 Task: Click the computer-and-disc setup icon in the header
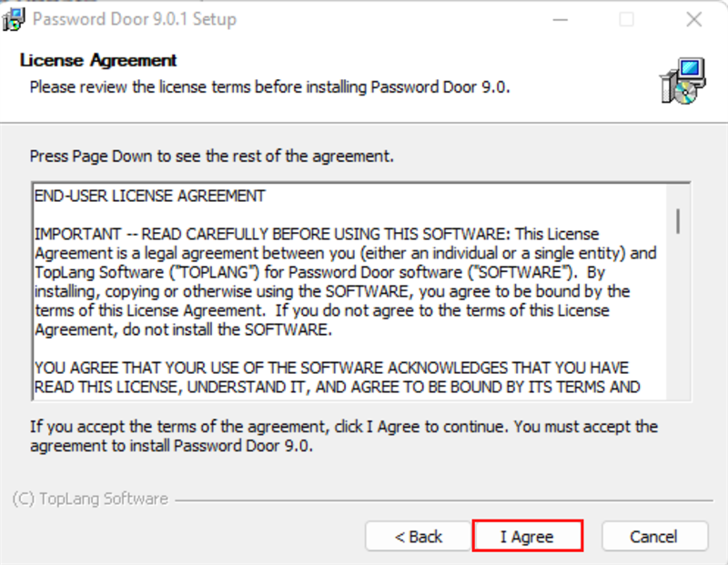[x=682, y=81]
